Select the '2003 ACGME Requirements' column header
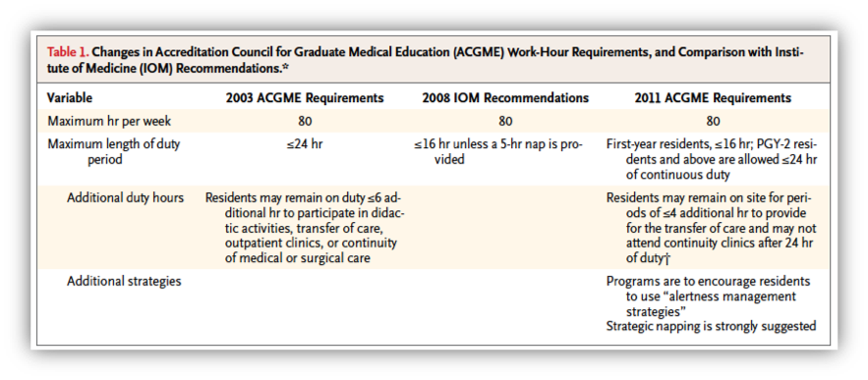Screen dimensions: 868x380 click(305, 98)
